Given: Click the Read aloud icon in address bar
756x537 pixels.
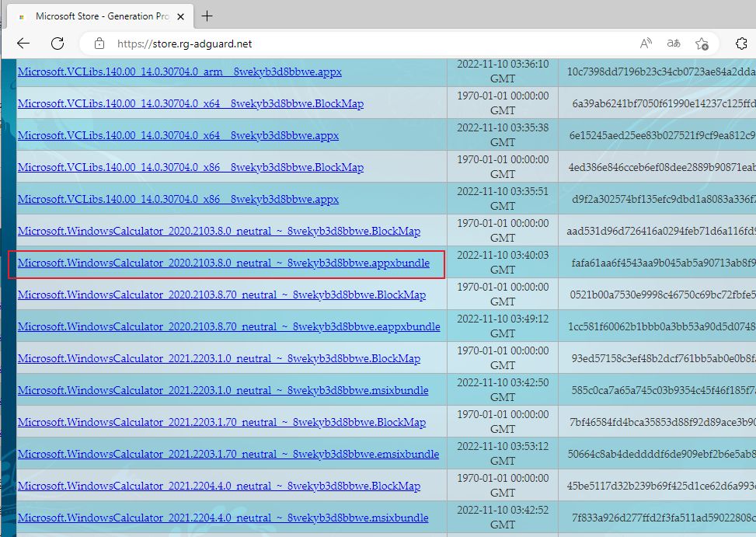Looking at the screenshot, I should click(x=646, y=44).
